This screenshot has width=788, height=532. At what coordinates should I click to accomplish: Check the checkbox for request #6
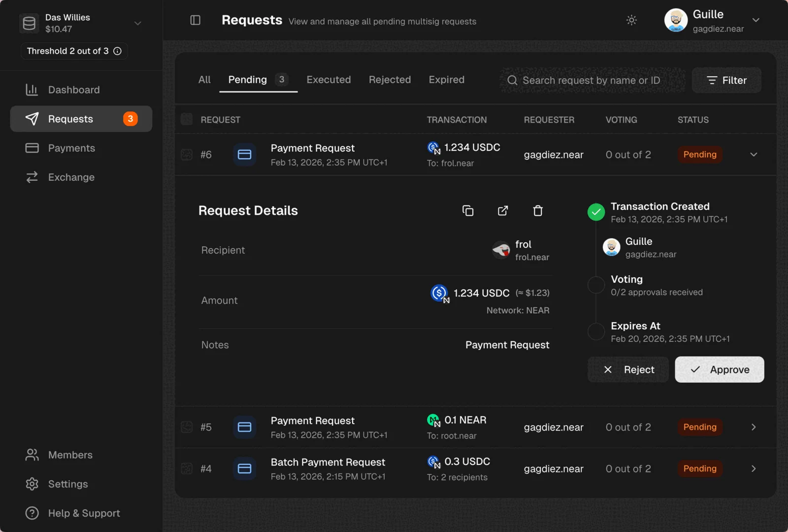pyautogui.click(x=187, y=155)
